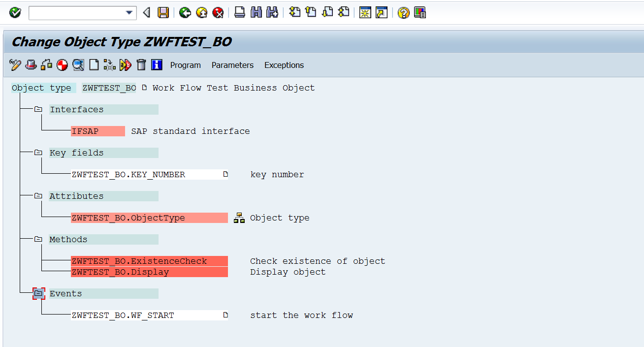Click the object-type icon beside ObjectType attribute

point(239,218)
